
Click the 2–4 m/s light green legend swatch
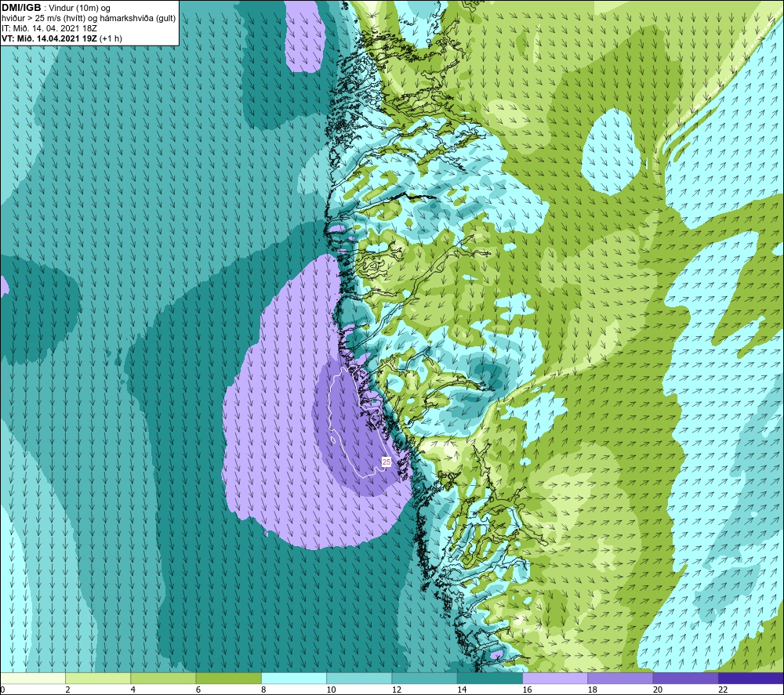point(98,679)
